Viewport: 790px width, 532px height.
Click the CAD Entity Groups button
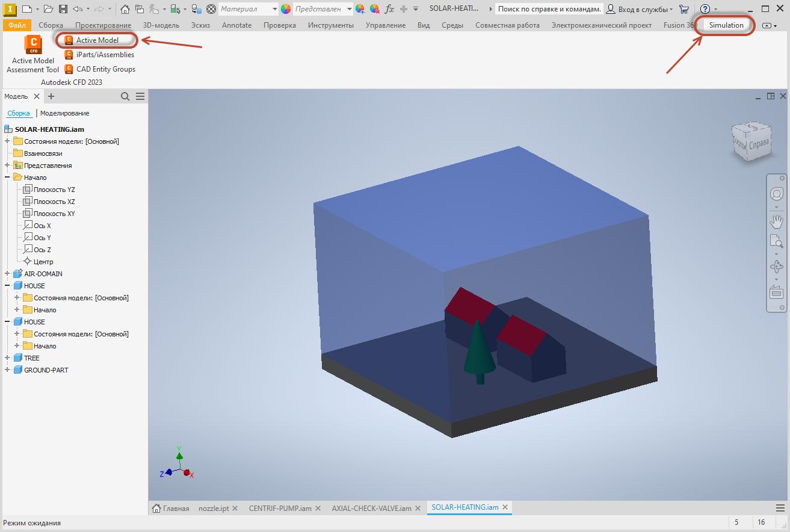[x=100, y=69]
